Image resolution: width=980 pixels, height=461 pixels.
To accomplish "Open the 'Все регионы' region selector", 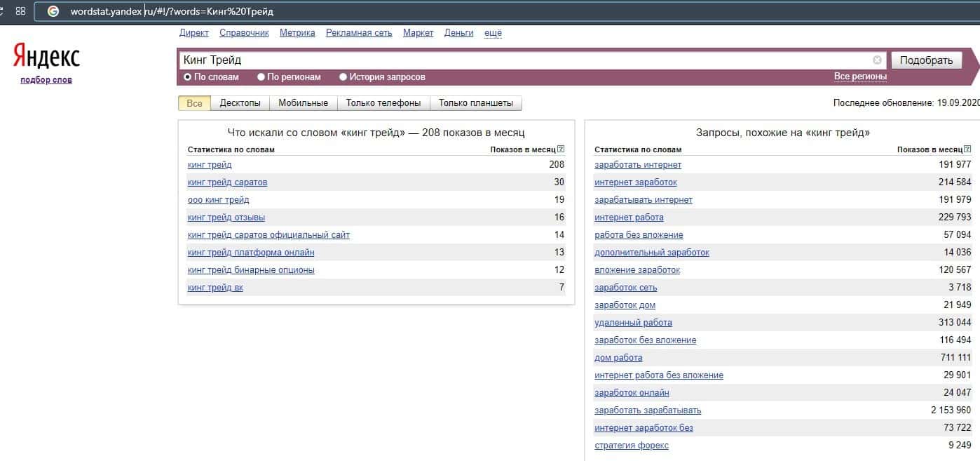I will point(860,76).
